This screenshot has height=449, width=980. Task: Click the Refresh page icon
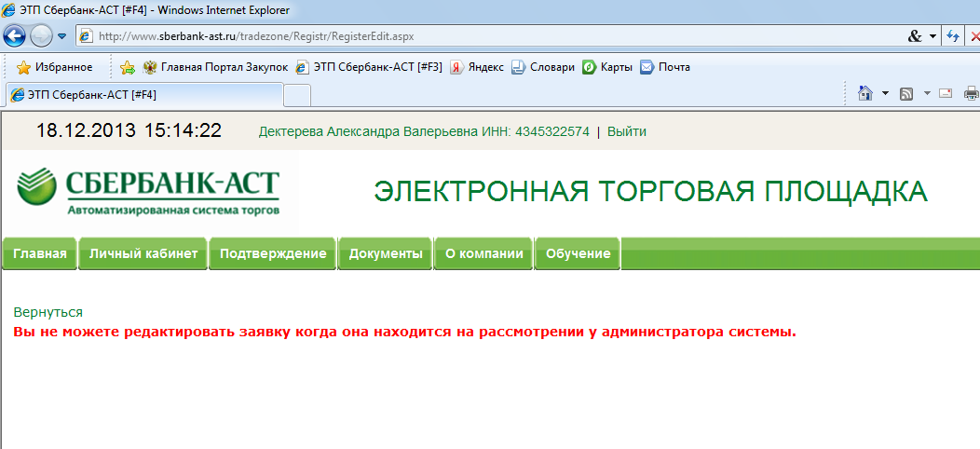[x=953, y=36]
